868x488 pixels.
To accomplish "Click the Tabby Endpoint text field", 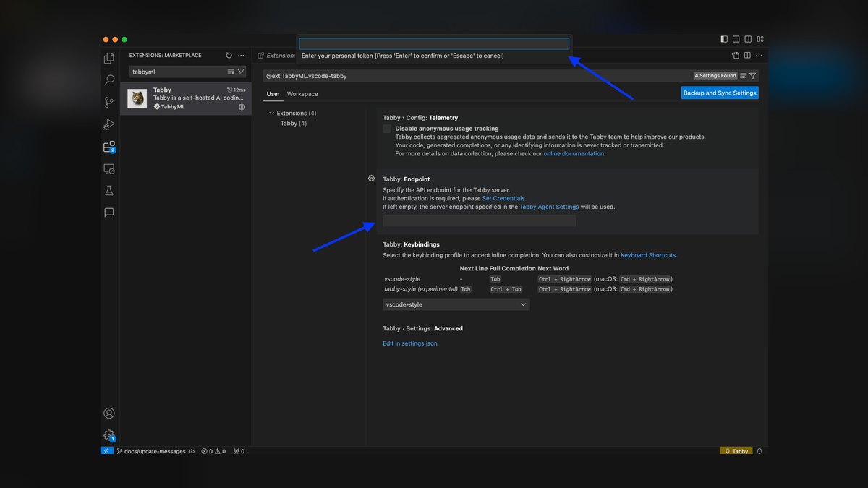I will tap(479, 221).
